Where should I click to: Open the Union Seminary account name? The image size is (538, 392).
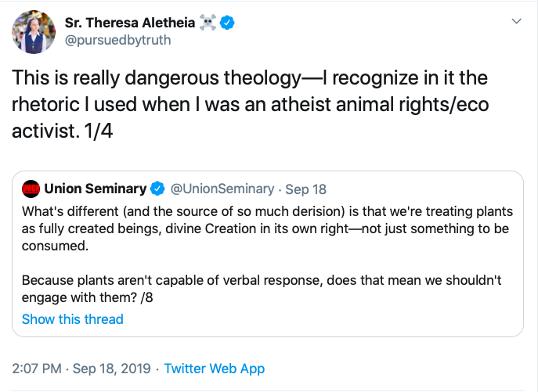coord(95,189)
